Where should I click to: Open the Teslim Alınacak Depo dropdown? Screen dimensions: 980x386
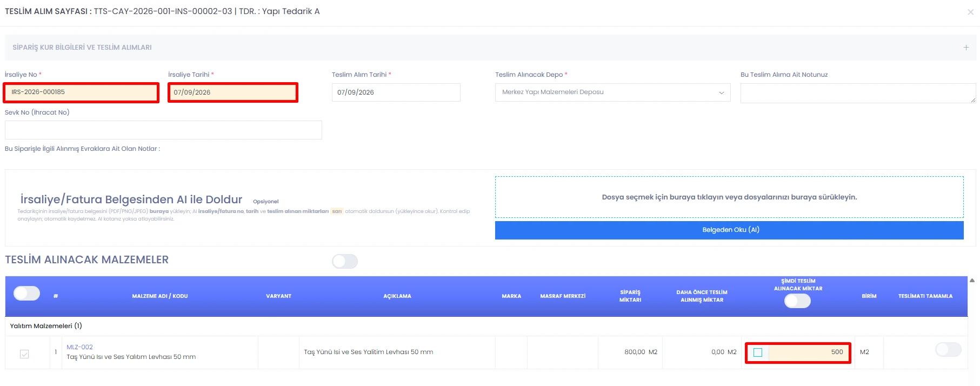612,92
